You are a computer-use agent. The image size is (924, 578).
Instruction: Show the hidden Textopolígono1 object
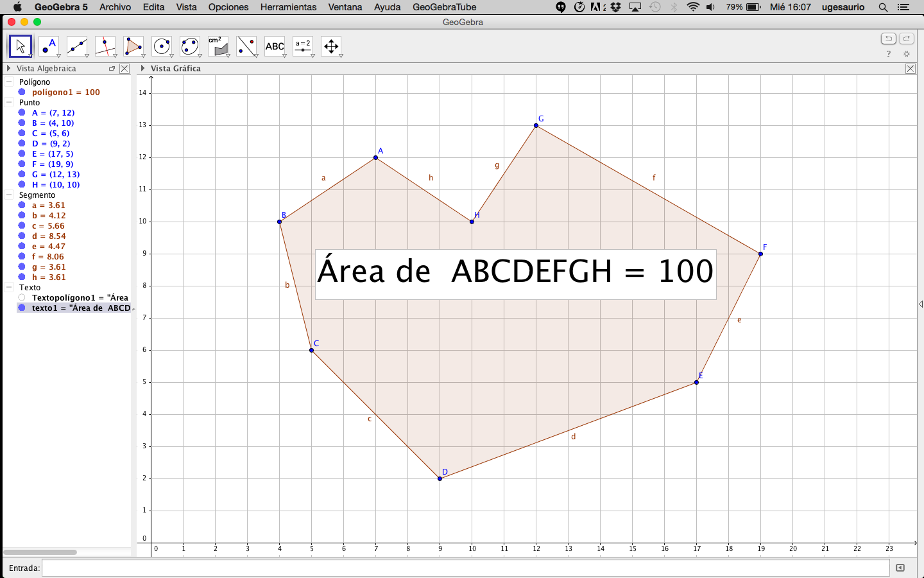coord(22,298)
